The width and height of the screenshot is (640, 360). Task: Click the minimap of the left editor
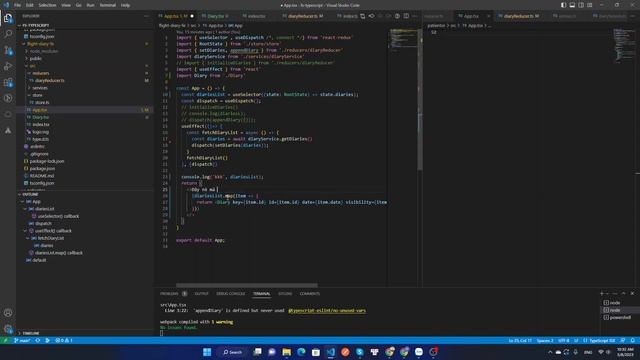point(402,39)
